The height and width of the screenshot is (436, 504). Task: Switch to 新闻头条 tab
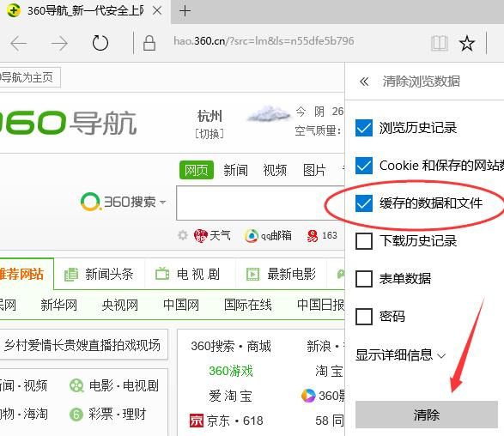100,274
